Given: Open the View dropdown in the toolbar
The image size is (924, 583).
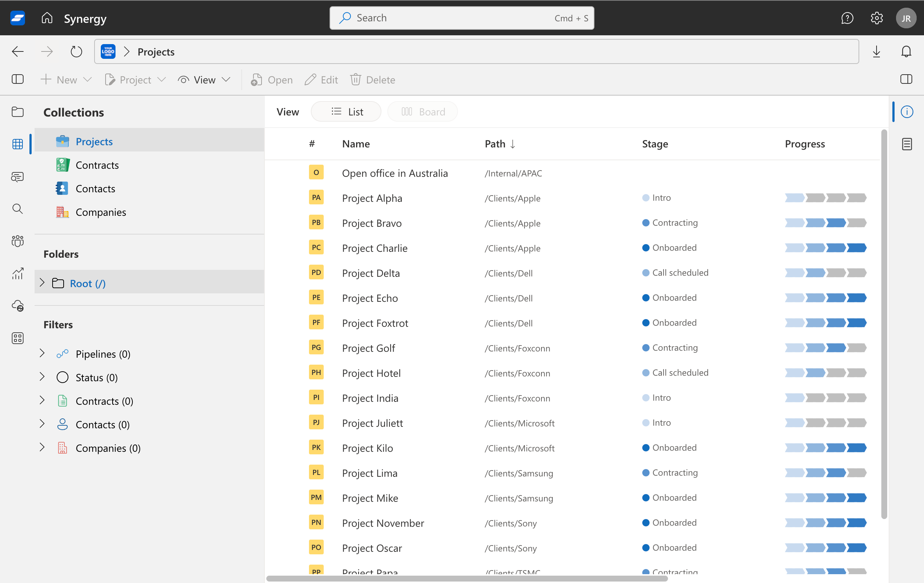Looking at the screenshot, I should pyautogui.click(x=204, y=79).
